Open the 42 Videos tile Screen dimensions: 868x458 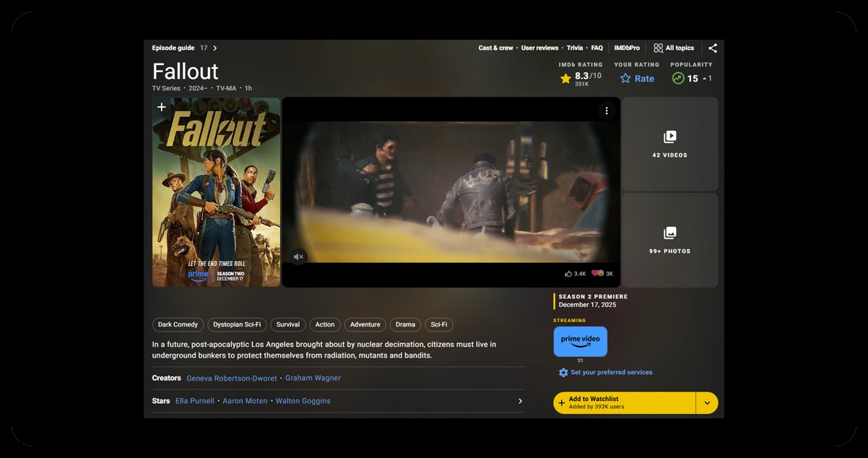[669, 144]
